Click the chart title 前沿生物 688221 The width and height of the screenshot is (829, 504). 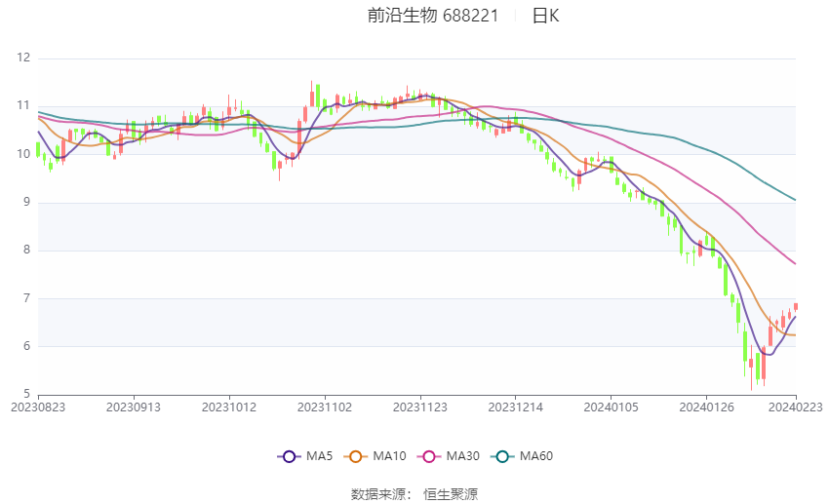click(433, 16)
